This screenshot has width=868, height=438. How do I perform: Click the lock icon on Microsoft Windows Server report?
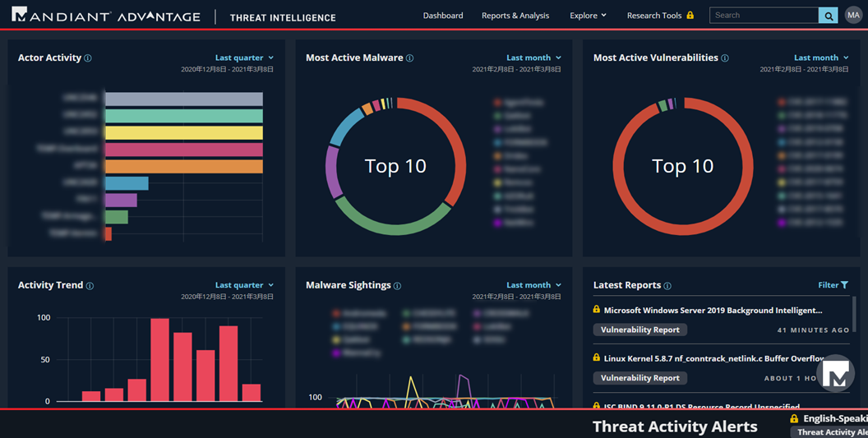point(596,310)
